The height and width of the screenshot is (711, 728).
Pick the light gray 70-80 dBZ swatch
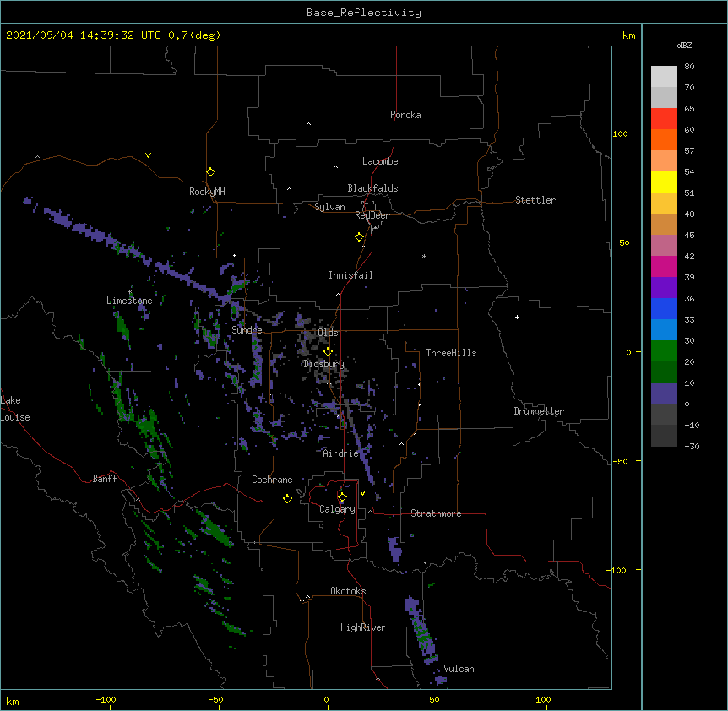pos(664,77)
